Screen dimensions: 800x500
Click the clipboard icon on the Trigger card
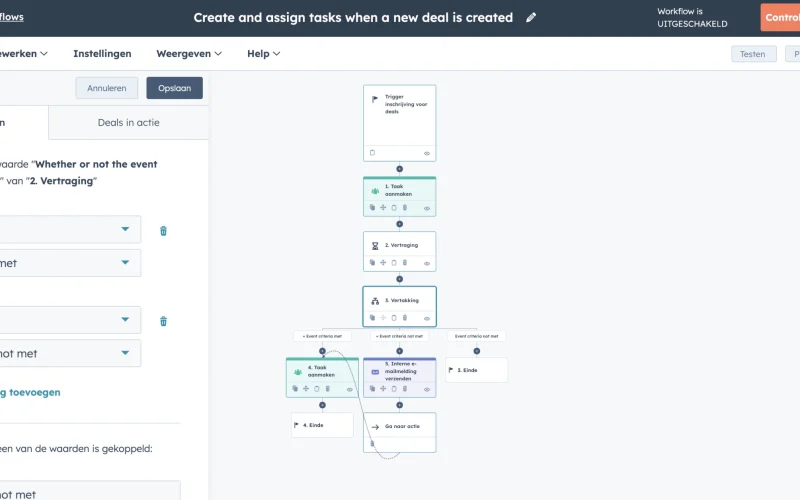pyautogui.click(x=372, y=153)
